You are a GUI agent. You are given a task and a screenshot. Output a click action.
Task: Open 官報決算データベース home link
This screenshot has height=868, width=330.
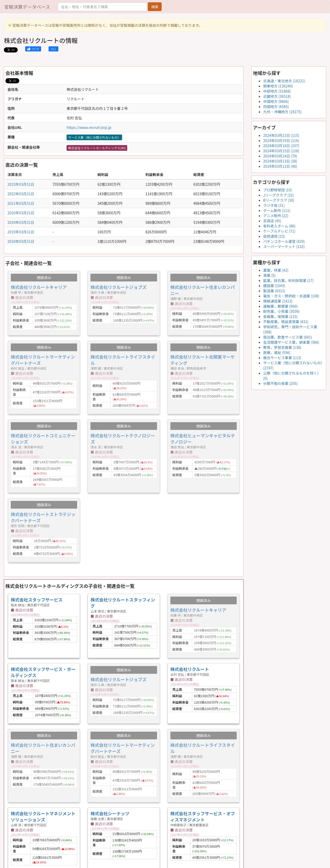click(27, 7)
